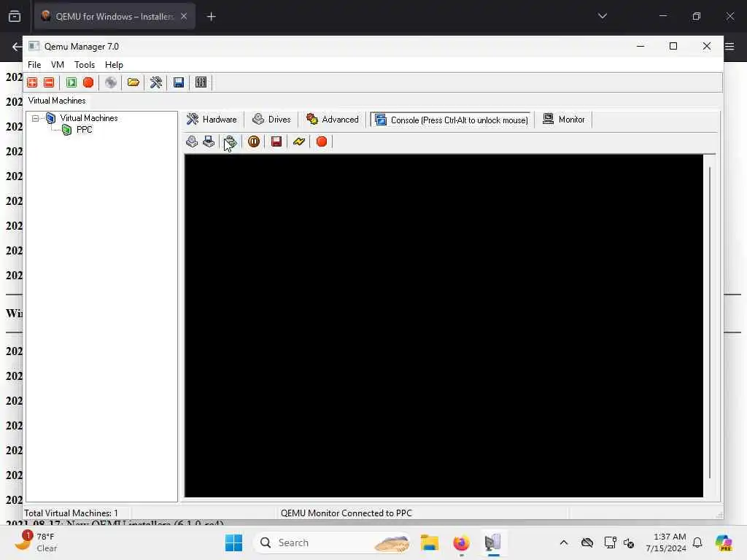Open File Explorer from the taskbar
The image size is (747, 560).
[429, 542]
